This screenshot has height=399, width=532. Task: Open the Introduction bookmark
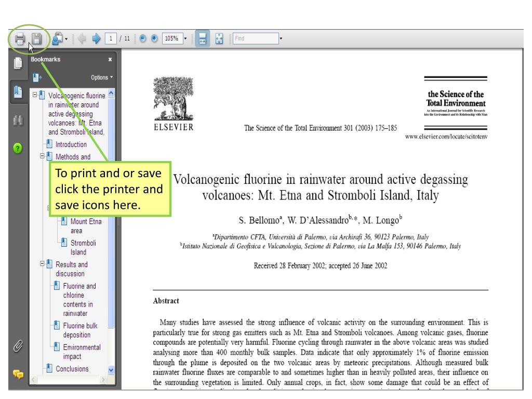[71, 144]
